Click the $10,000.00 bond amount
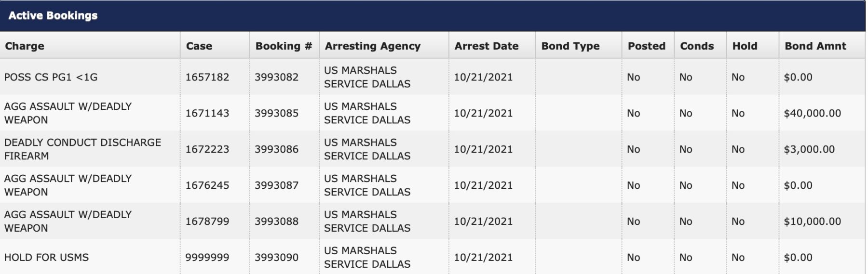This screenshot has height=274, width=868. pos(812,222)
